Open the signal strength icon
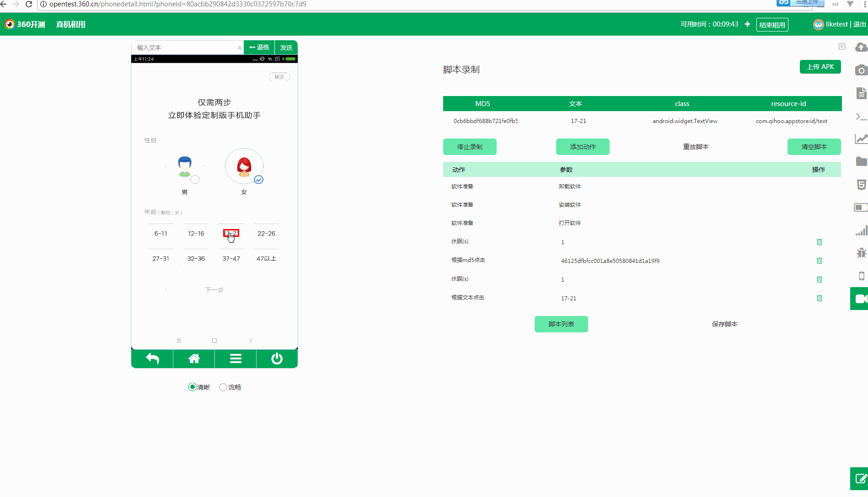This screenshot has width=868, height=497. tap(861, 231)
